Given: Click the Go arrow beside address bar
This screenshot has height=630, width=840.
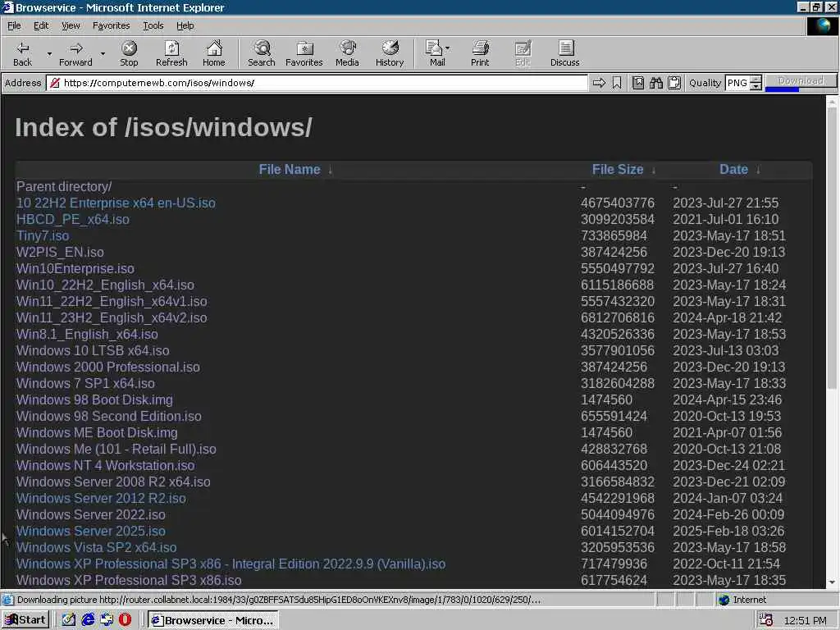Looking at the screenshot, I should point(600,83).
